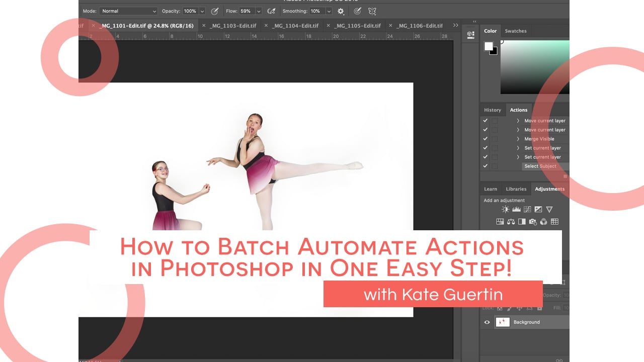
Task: Open the brush Mode dropdown
Action: click(x=128, y=11)
